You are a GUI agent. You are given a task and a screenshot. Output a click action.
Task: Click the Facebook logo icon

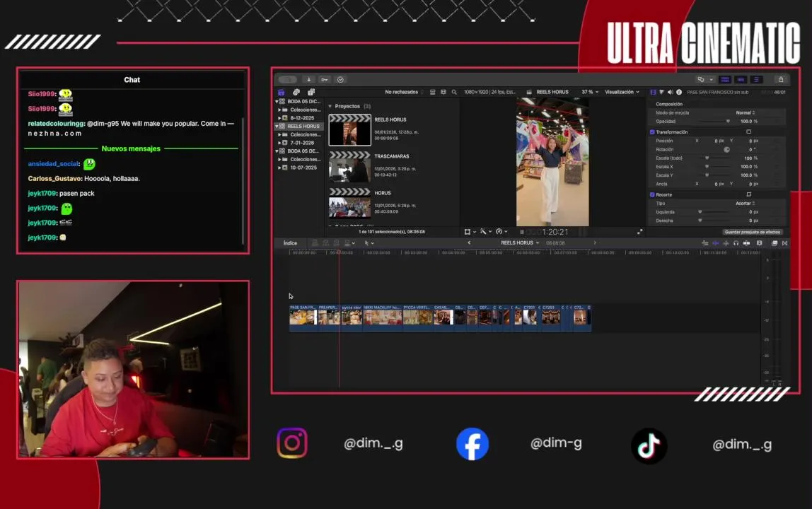tap(472, 444)
